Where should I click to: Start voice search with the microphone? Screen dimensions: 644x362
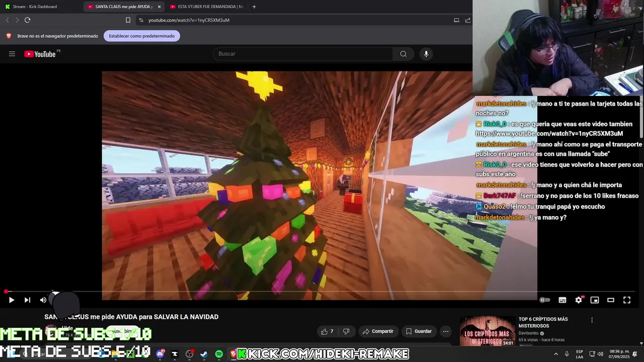[x=426, y=54]
